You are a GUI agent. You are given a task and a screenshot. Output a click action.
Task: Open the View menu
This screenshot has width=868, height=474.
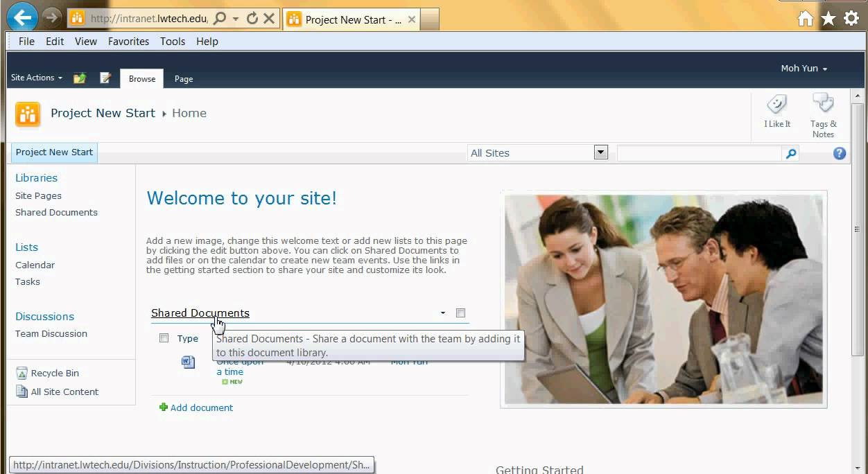tap(86, 42)
